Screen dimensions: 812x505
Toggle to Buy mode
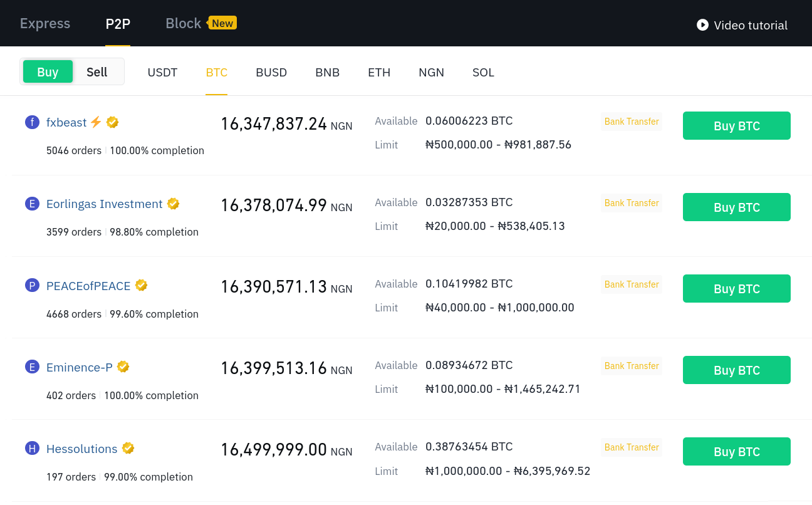point(48,72)
